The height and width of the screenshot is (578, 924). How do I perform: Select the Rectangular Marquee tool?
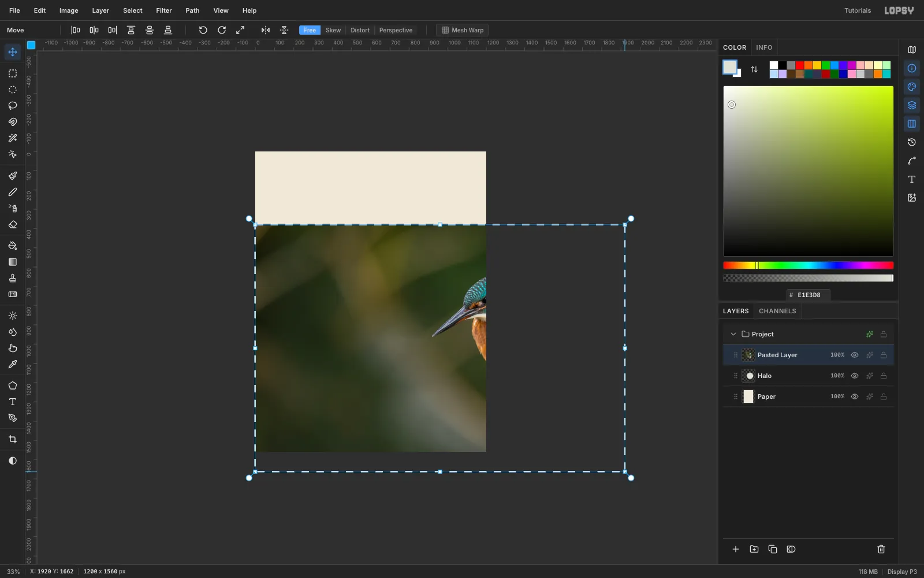click(13, 73)
